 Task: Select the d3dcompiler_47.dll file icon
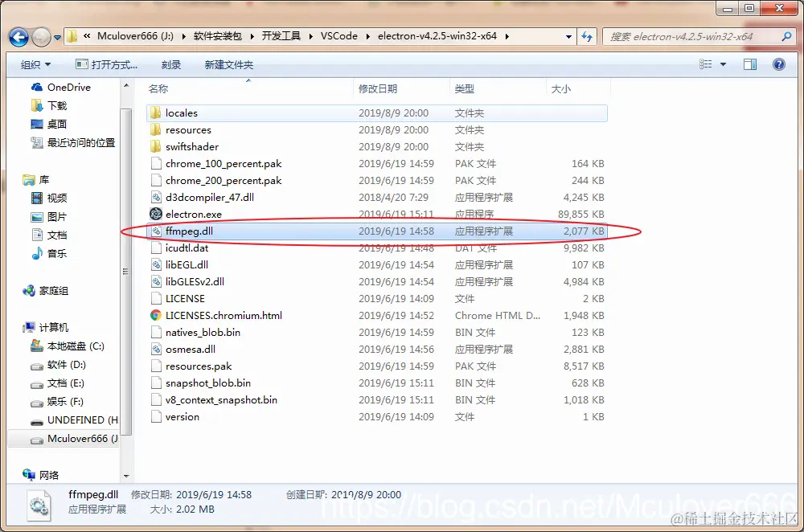pos(156,198)
